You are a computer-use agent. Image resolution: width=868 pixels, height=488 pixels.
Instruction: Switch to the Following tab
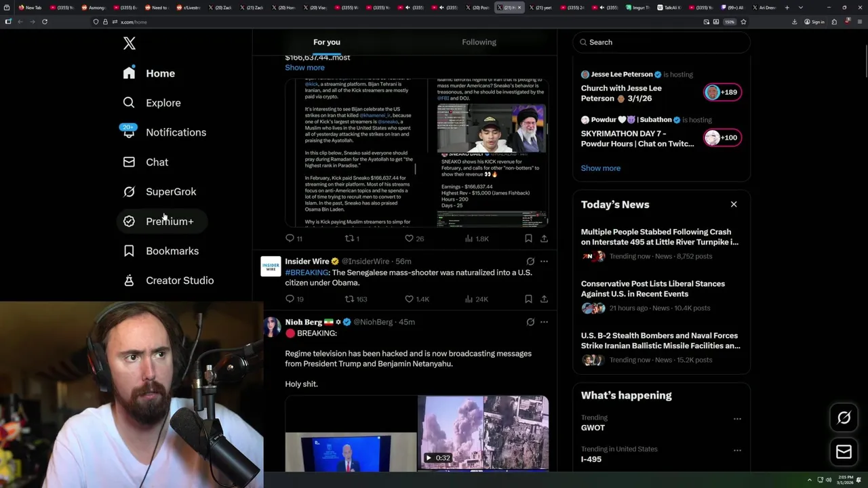479,42
